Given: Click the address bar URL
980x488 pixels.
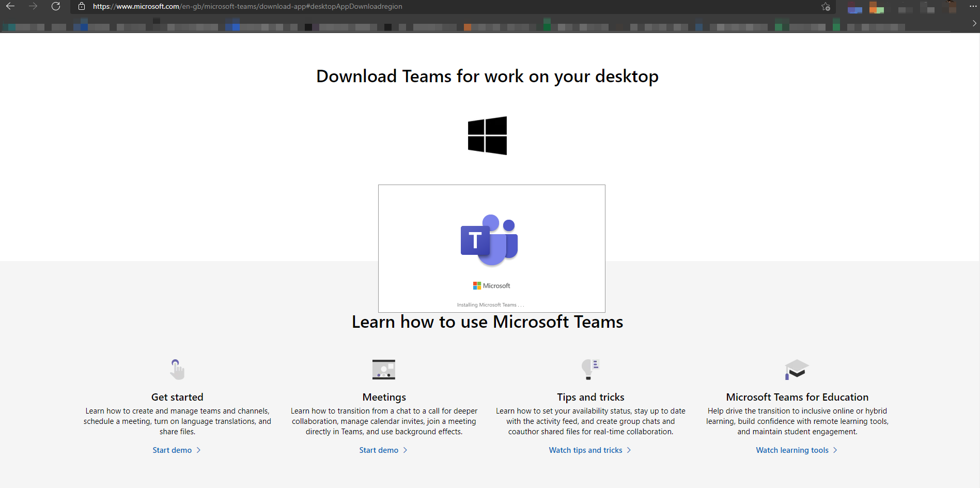Looking at the screenshot, I should coord(247,6).
